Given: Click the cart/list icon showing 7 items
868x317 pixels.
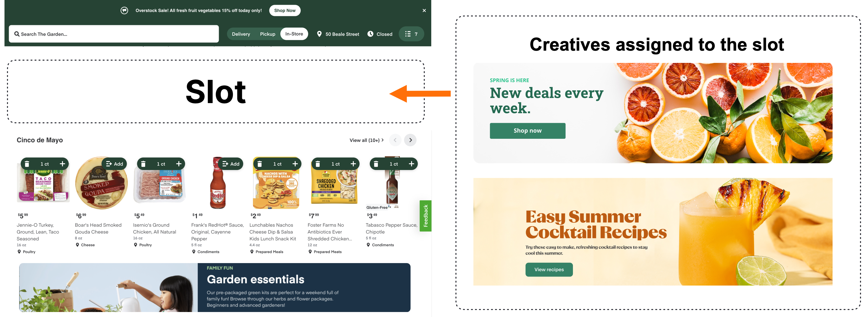Looking at the screenshot, I should (412, 34).
